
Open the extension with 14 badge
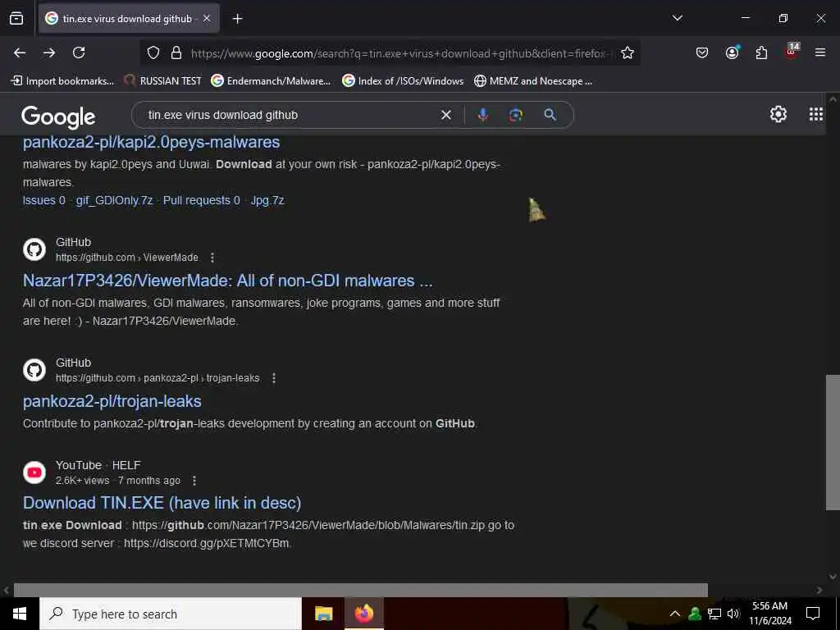(x=792, y=52)
